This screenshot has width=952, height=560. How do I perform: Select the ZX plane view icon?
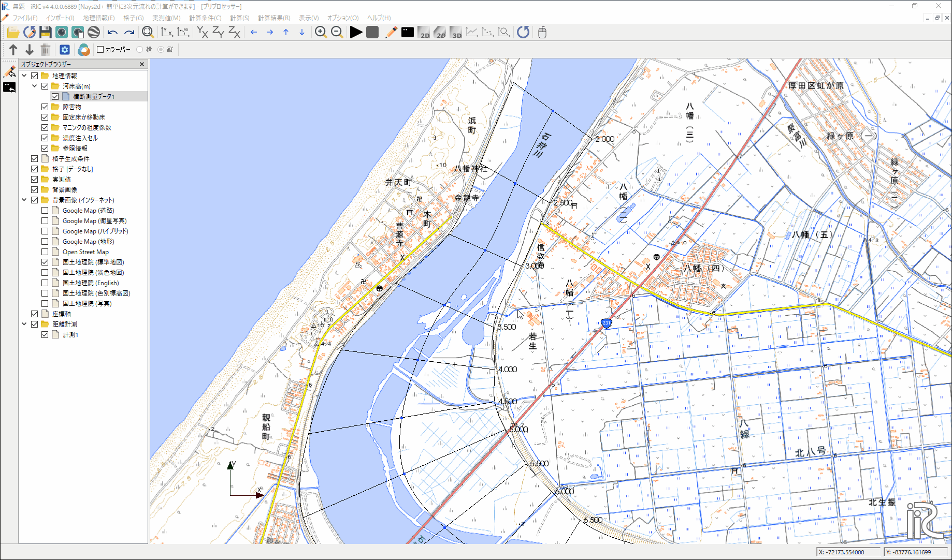click(x=235, y=32)
